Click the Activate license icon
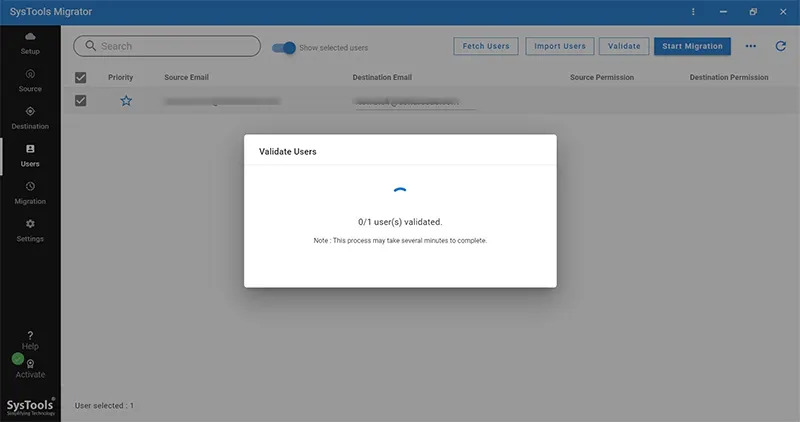Image resolution: width=800 pixels, height=422 pixels. [30, 364]
